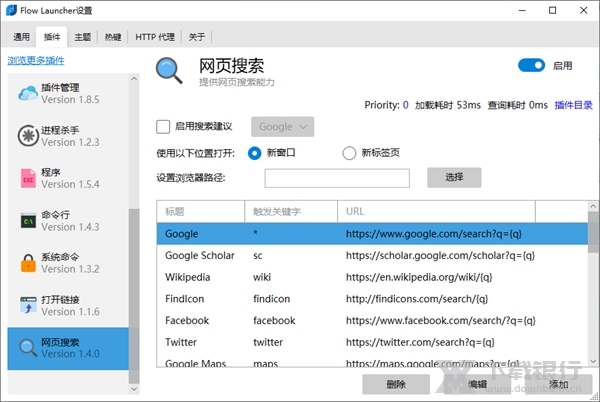Screen dimensions: 600x402
Task: Click the 编辑 button
Action: 477,384
